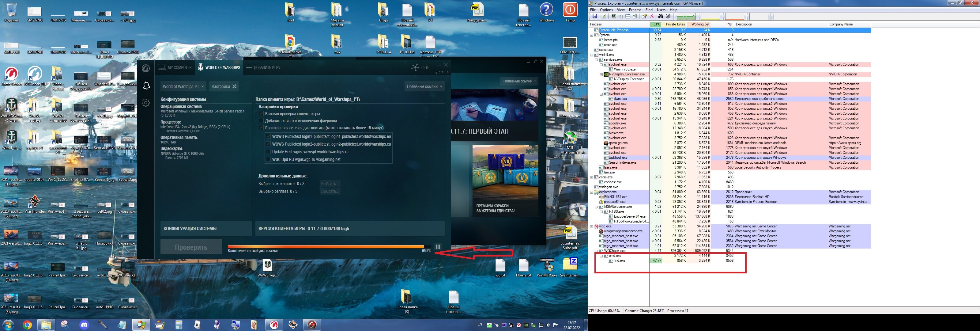The image size is (980, 331).
Task: Open the 'Полезные ссылки' dropdown in WGCheck
Action: coord(424,86)
